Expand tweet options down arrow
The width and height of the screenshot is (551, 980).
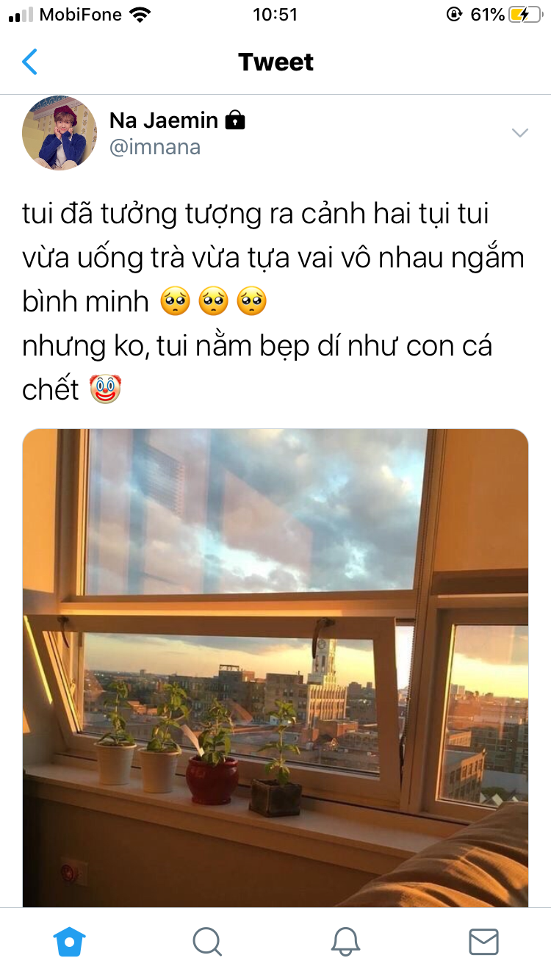520,133
